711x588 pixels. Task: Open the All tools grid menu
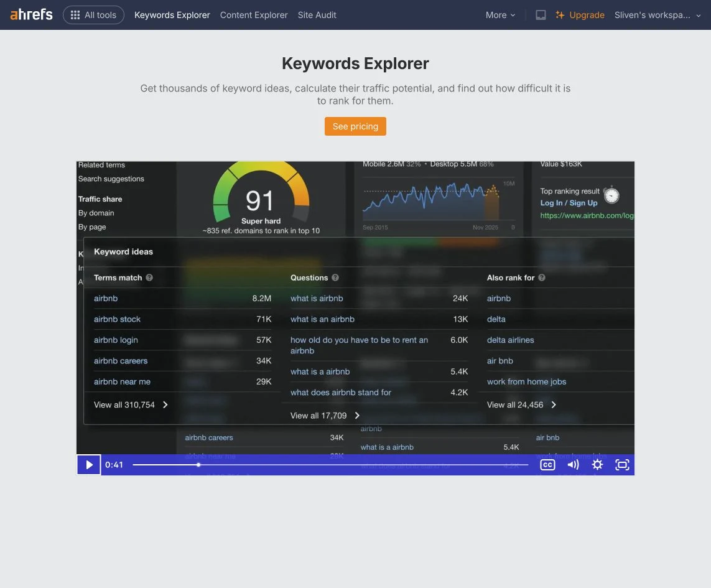click(x=93, y=15)
